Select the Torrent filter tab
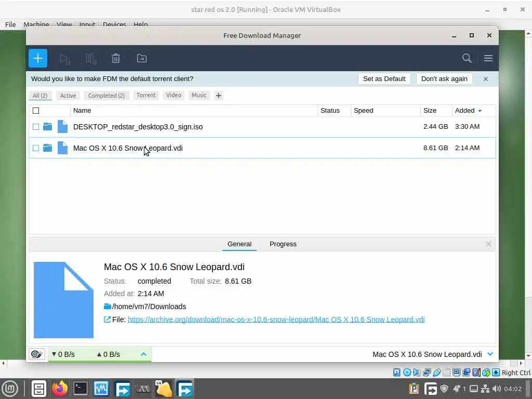Screen dimensions: 532x399 [x=146, y=96]
